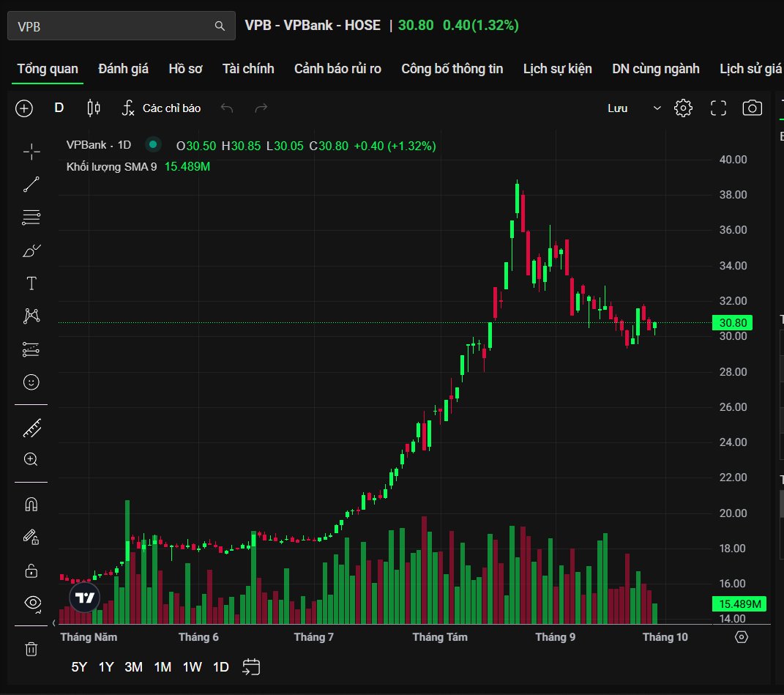The width and height of the screenshot is (784, 695).
Task: Click the VPBank · 1D chart legend
Action: [99, 145]
